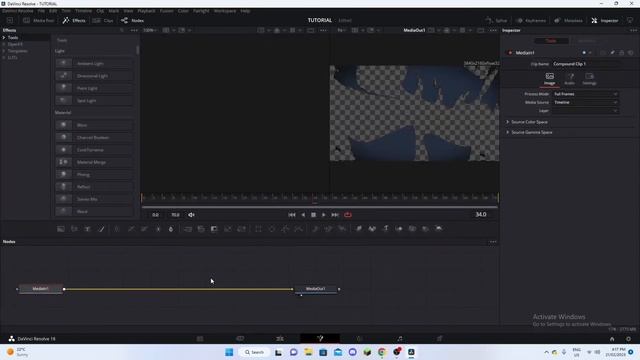Click the playhead on the time ruler
Image resolution: width=640 pixels, height=360 pixels.
click(314, 198)
